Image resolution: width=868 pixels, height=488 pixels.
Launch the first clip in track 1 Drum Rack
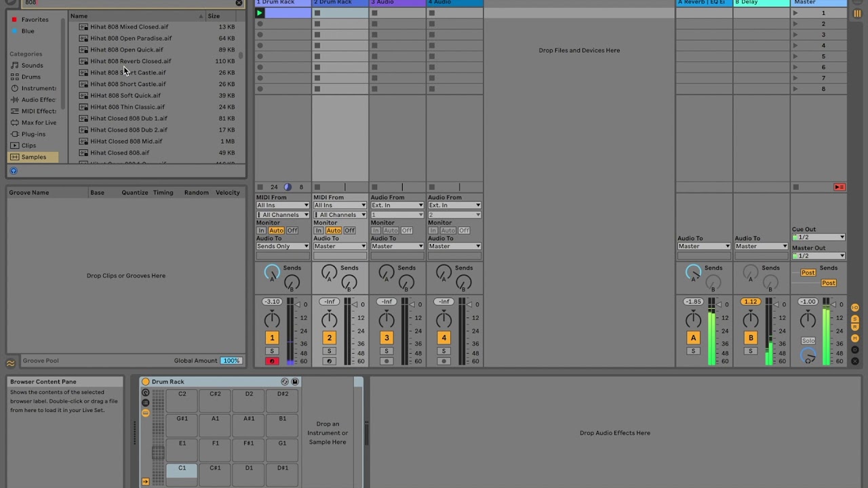click(x=260, y=13)
